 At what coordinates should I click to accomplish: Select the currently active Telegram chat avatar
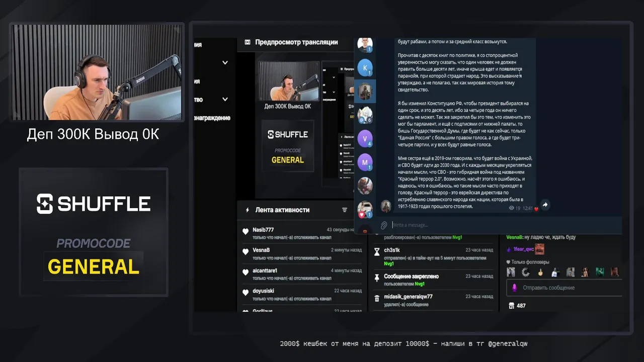(365, 91)
